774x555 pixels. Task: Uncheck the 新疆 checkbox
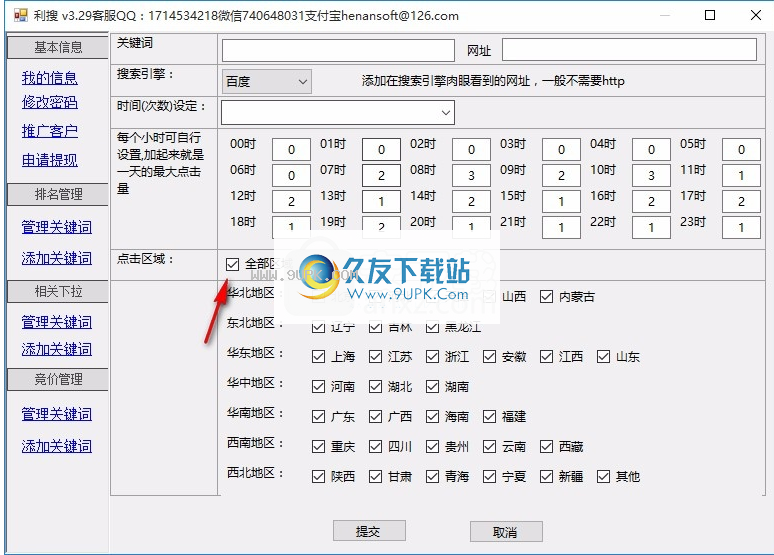(546, 476)
